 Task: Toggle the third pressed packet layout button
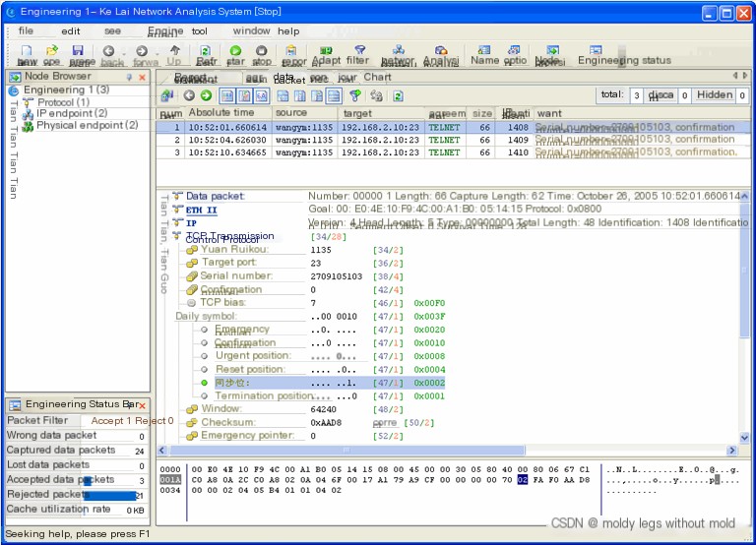[261, 95]
